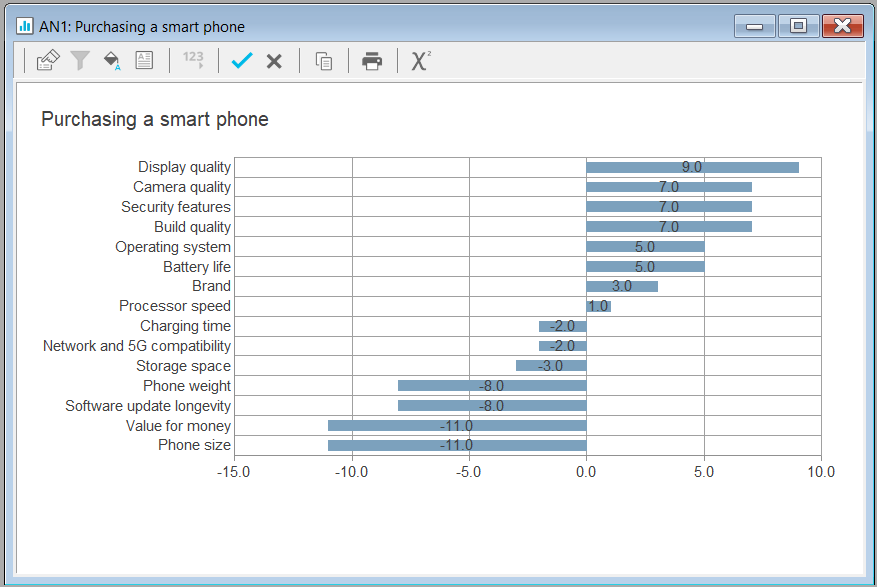Select the chart title "Purchasing a smart phone"
The width and height of the screenshot is (877, 587).
(155, 119)
